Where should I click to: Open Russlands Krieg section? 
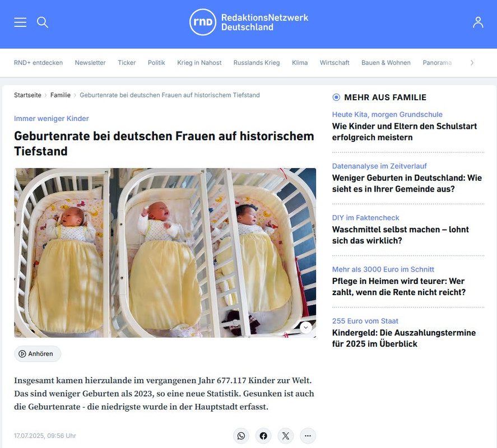257,63
